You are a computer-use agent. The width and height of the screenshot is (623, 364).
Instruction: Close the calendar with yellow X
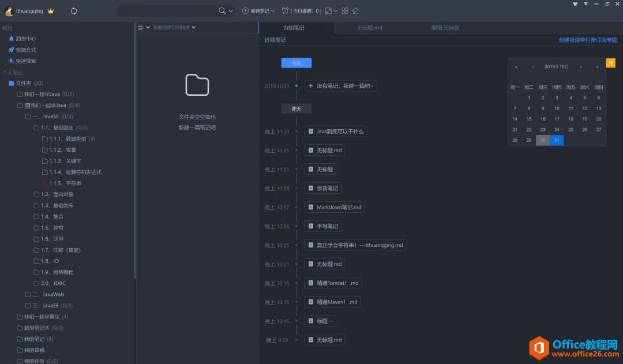point(610,63)
